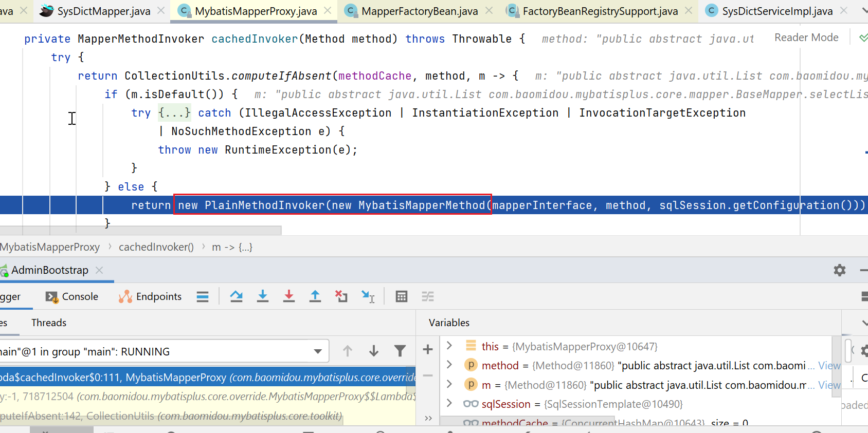Expand the 'this' variable node
The image size is (868, 433).
[x=449, y=346]
